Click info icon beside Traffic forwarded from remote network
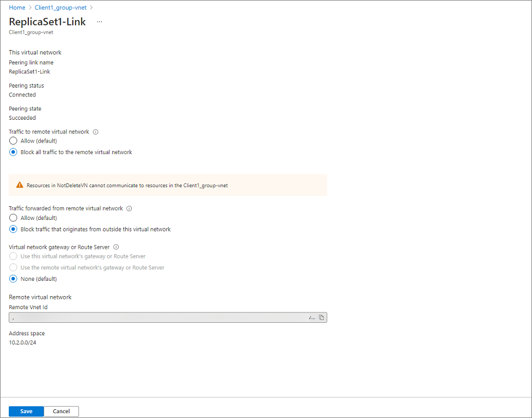The width and height of the screenshot is (532, 418). 130,208
